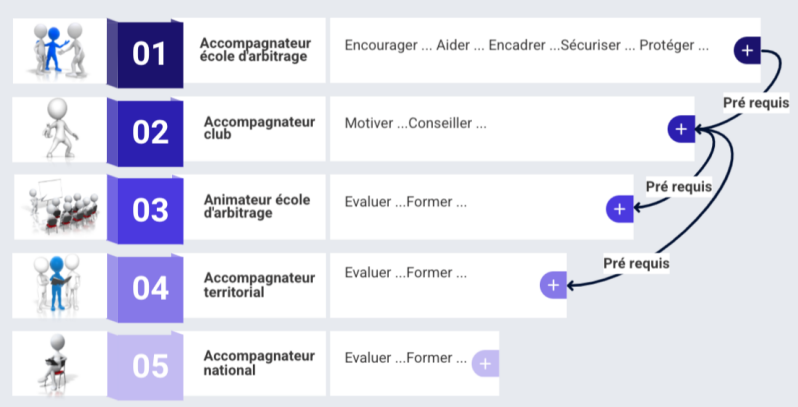798x407 pixels.
Task: Click the Encourager Aider Encadrer description text
Action: (x=526, y=45)
